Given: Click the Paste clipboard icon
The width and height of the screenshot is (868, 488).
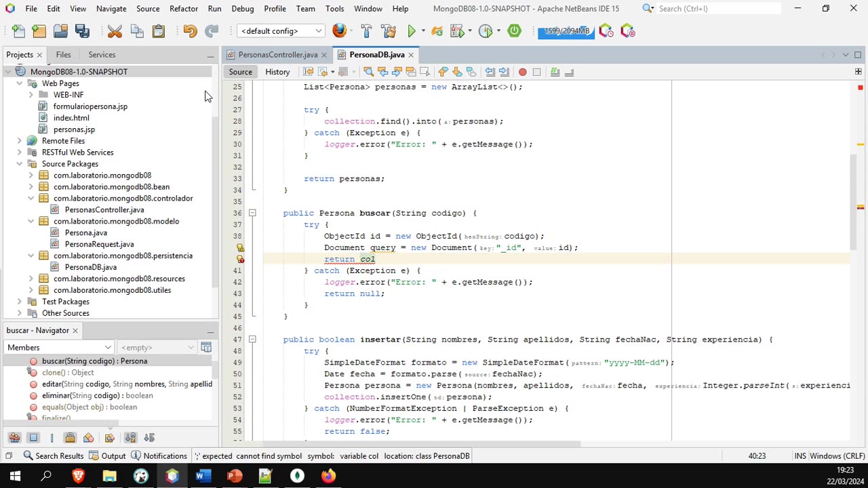Looking at the screenshot, I should [x=159, y=31].
